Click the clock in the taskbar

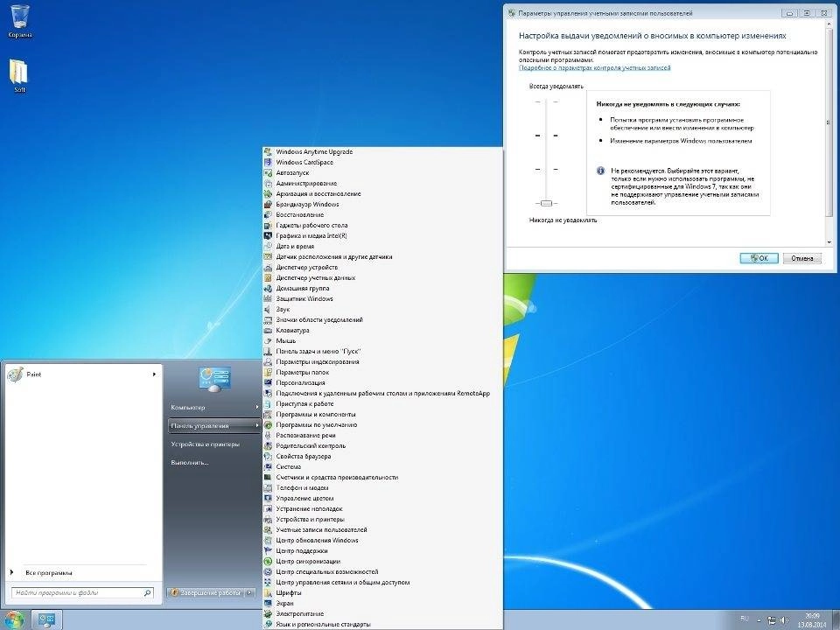pos(812,620)
